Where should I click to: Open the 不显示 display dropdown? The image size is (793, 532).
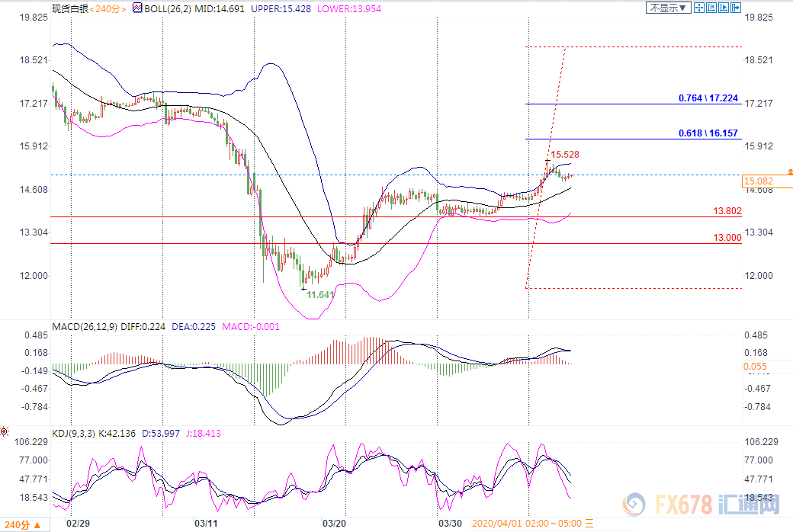pyautogui.click(x=669, y=8)
